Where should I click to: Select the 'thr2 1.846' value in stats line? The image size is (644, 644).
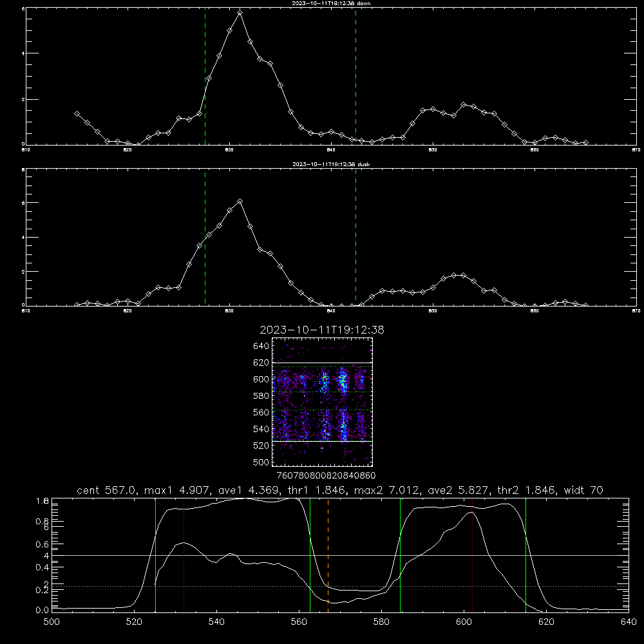[527, 490]
